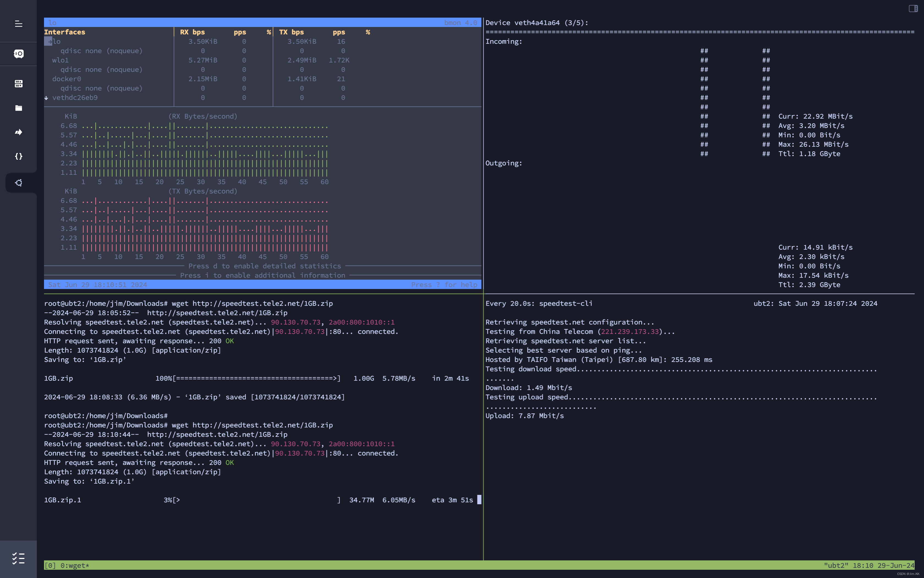
Task: Click 'Every 20.0s: speedtest-cli' watch header
Action: tap(539, 304)
